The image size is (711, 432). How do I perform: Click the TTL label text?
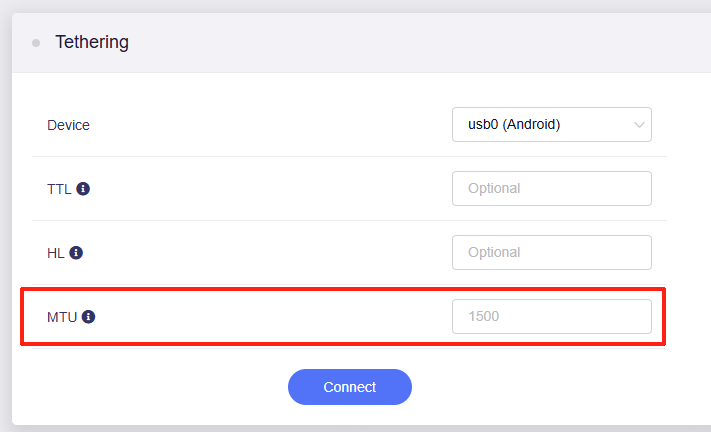[59, 188]
